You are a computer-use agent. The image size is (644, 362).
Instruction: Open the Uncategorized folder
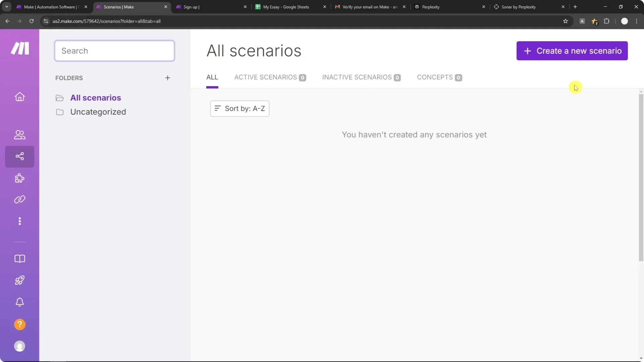point(98,112)
